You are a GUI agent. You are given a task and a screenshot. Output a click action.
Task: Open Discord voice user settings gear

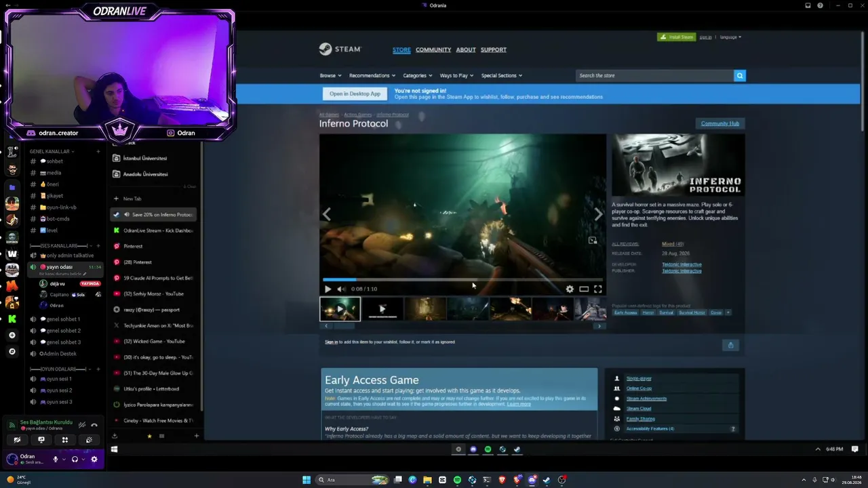pyautogui.click(x=94, y=459)
